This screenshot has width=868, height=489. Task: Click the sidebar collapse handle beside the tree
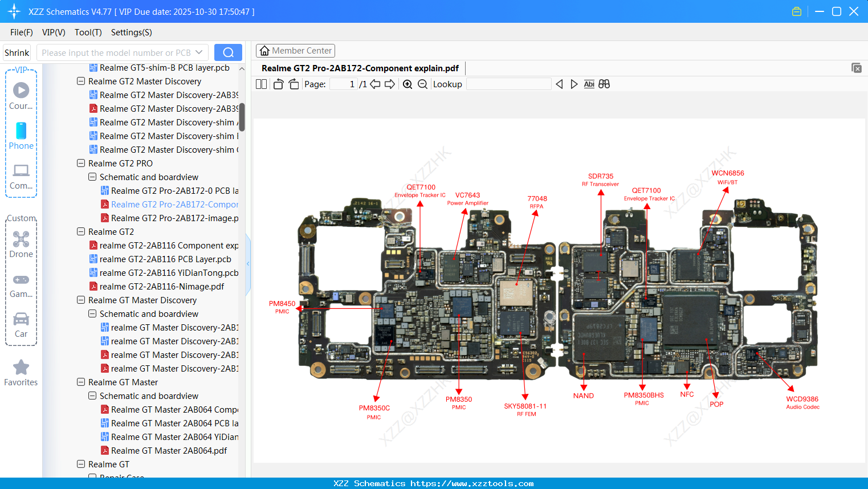(x=248, y=264)
